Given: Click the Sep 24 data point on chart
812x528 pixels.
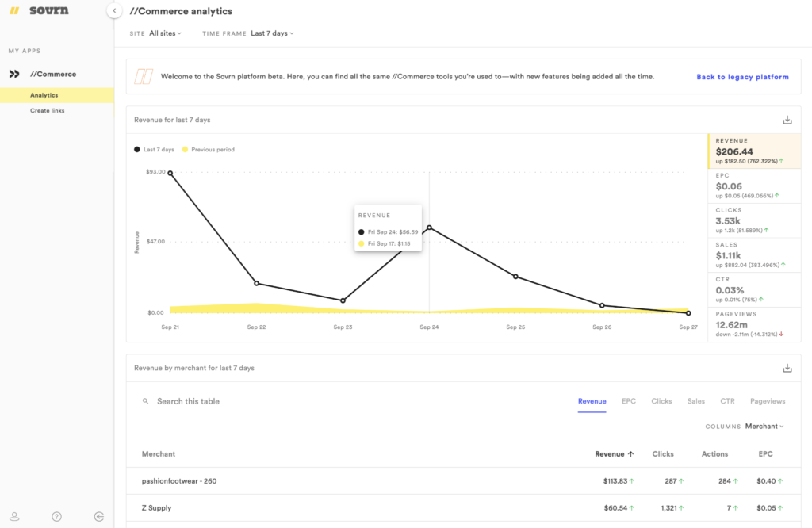Looking at the screenshot, I should (x=429, y=228).
